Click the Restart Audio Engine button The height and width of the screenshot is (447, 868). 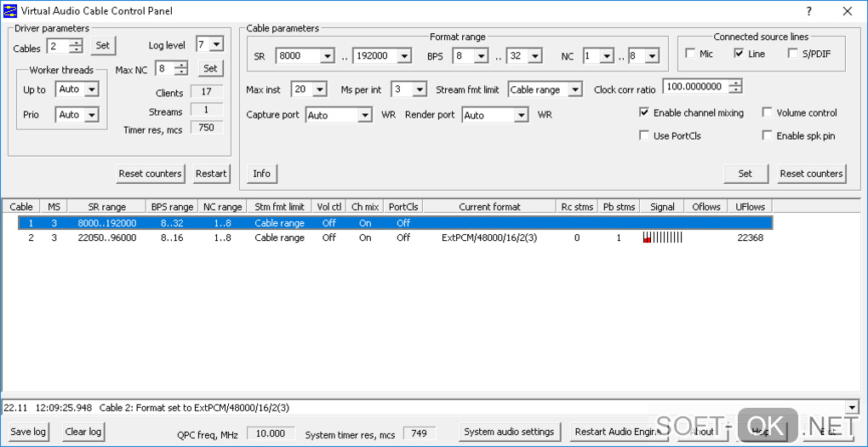tap(619, 432)
